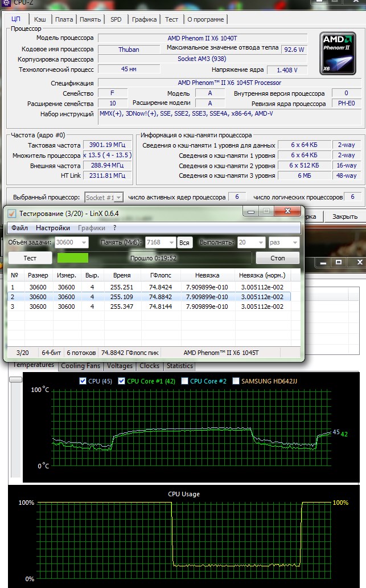Switch to the Statistics tab
The width and height of the screenshot is (366, 588).
180,366
